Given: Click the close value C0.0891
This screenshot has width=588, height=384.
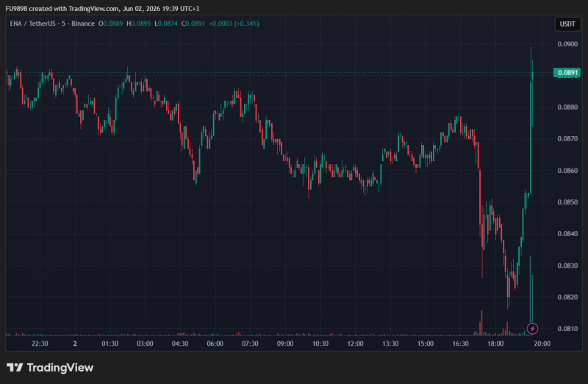Looking at the screenshot, I should 193,24.
